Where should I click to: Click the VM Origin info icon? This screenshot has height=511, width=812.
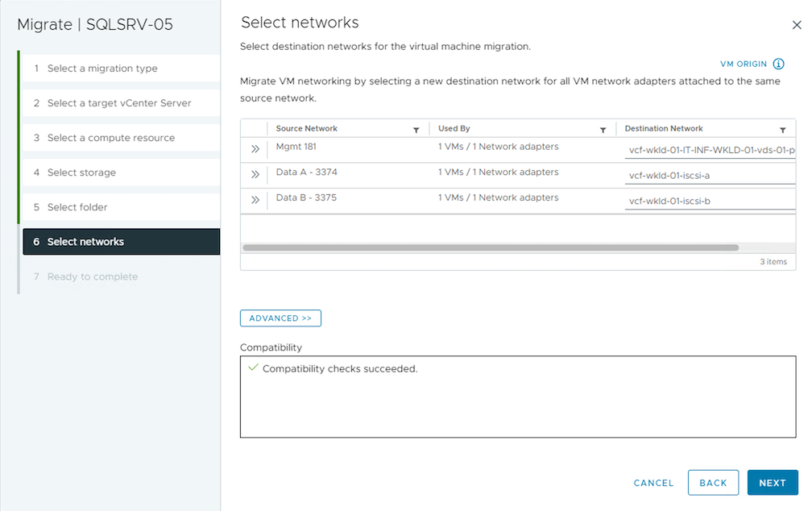tap(778, 64)
